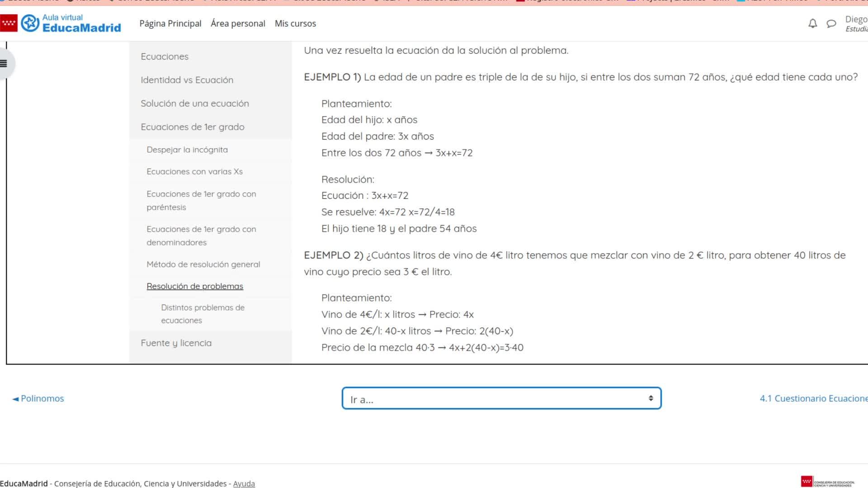The height and width of the screenshot is (488, 868).
Task: Click the red Comunidad de Madrid flag icon
Action: [x=9, y=23]
